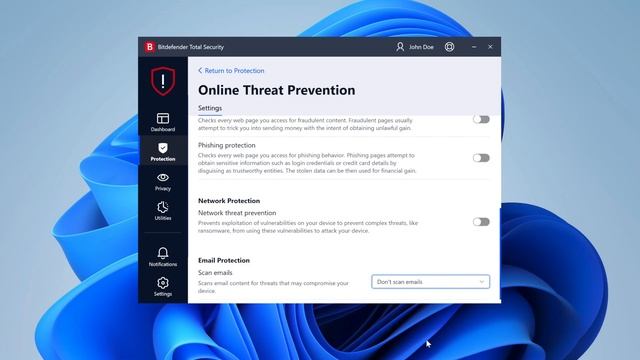This screenshot has height=360, width=640.
Task: Open the Protection sidebar section
Action: (163, 151)
